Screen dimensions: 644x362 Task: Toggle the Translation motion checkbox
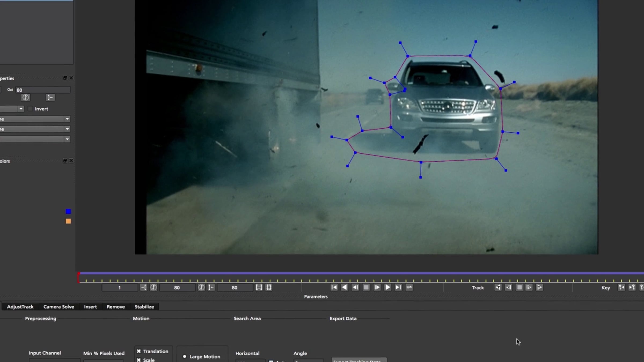click(139, 351)
